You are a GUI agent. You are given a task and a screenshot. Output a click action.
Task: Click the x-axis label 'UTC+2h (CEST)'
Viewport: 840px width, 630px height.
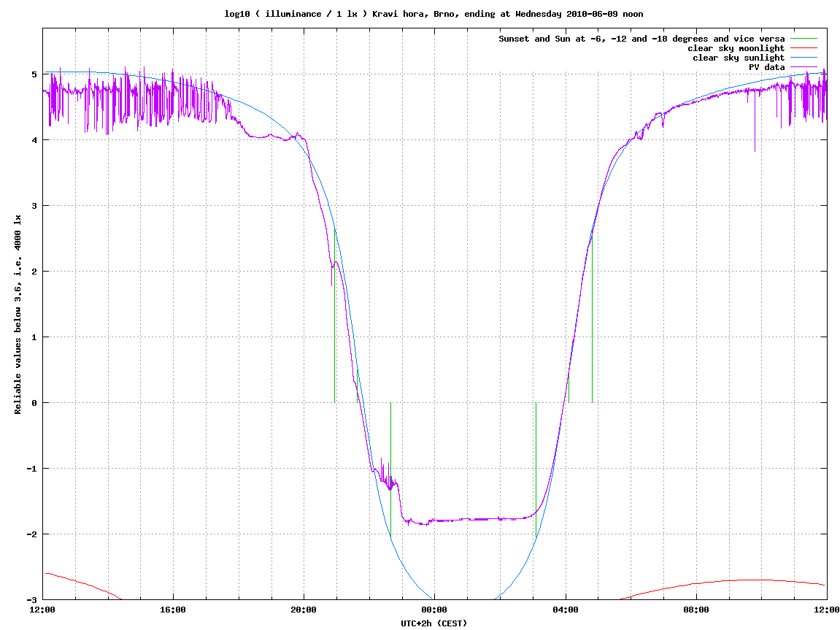click(434, 623)
